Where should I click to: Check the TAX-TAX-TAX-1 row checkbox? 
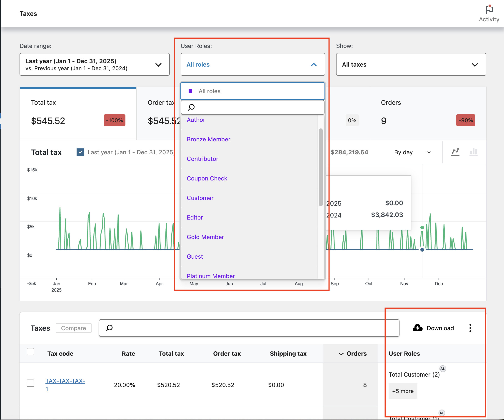point(30,383)
